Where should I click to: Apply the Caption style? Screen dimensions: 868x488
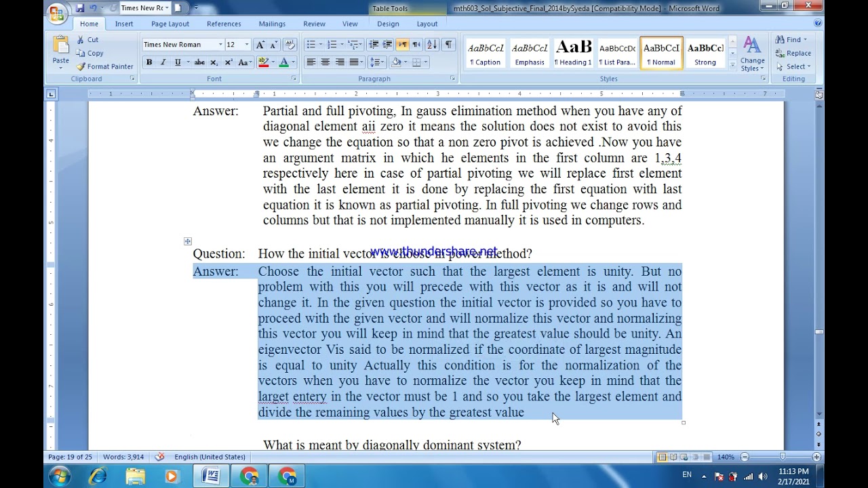486,53
